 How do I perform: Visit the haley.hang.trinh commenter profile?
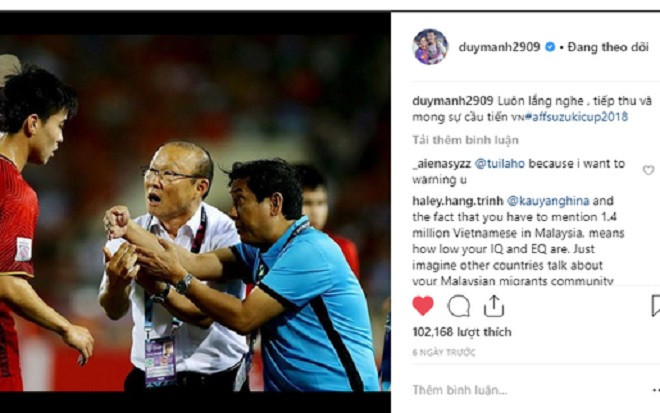click(458, 201)
